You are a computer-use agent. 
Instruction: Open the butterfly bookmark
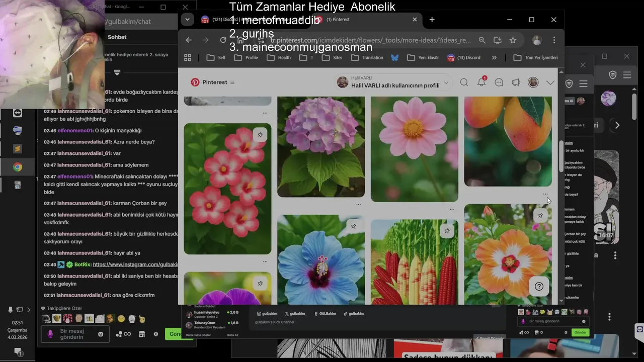click(395, 57)
